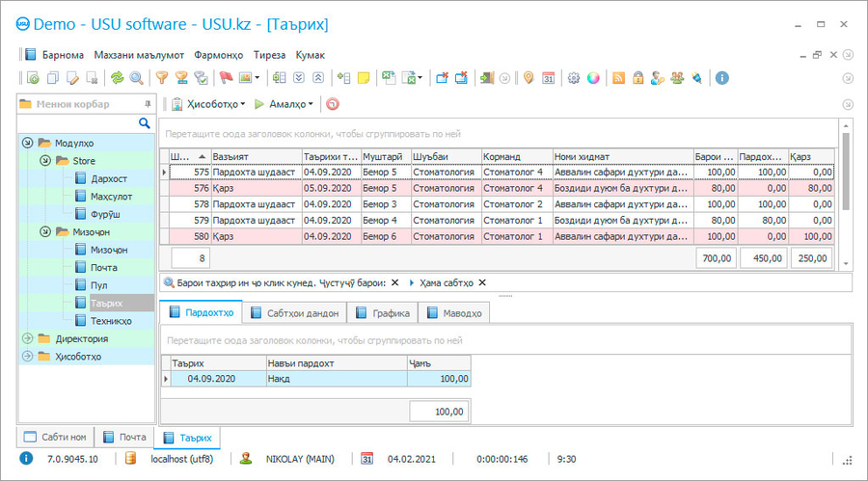Expand the Директория tree node
Screen dimensions: 868x481
coord(29,339)
